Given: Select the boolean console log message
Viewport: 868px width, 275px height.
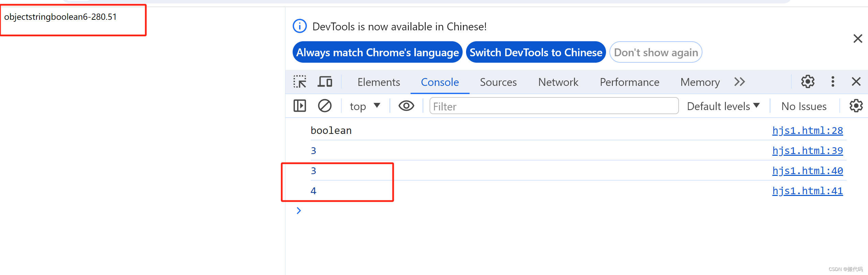Looking at the screenshot, I should click(331, 131).
